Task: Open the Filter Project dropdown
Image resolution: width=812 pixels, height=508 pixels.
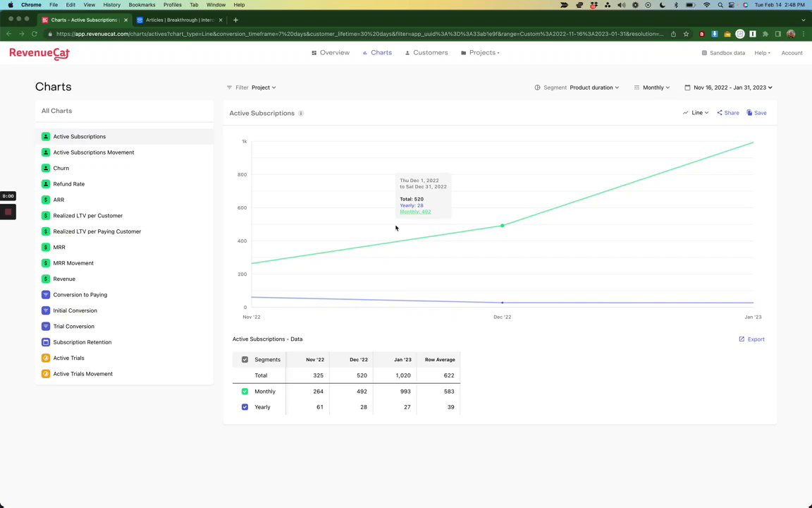Action: (x=264, y=87)
